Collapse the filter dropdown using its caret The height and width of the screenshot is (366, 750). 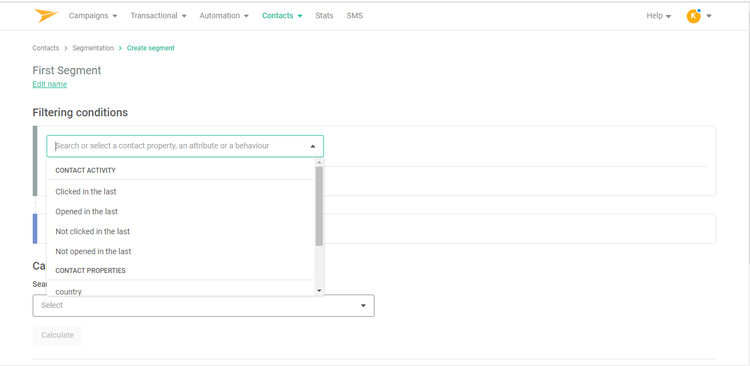313,146
